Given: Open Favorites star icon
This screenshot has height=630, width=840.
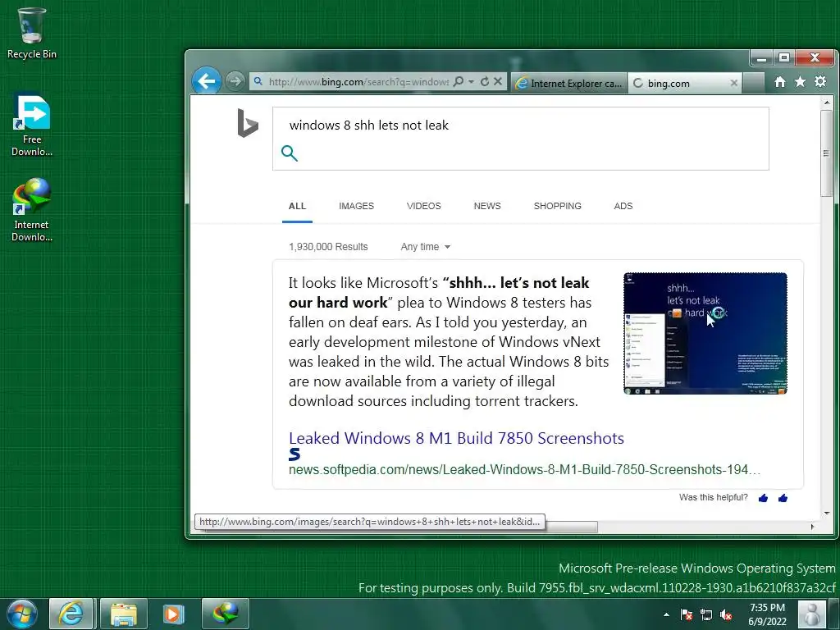Looking at the screenshot, I should (x=800, y=81).
